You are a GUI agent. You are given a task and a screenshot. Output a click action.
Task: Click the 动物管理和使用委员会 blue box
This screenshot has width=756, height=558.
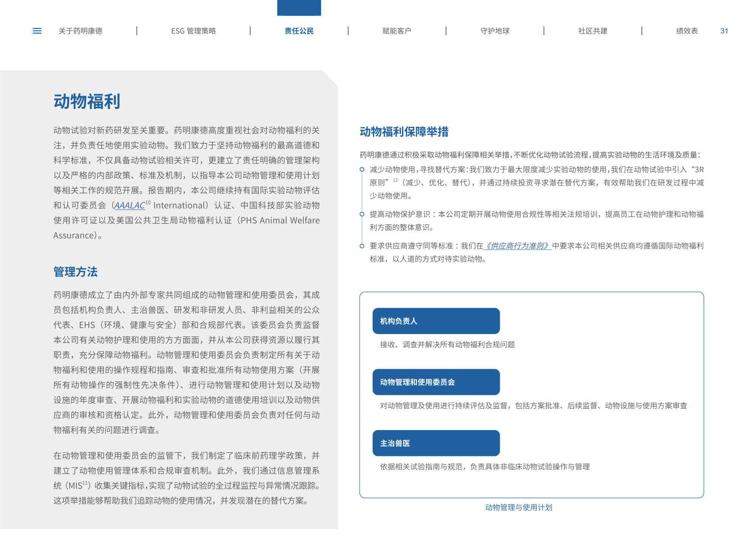[x=436, y=382]
